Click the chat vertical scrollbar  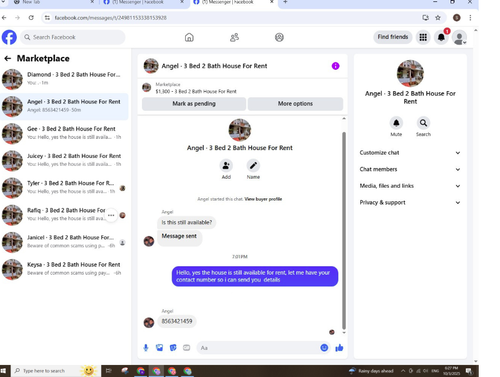pyautogui.click(x=344, y=230)
